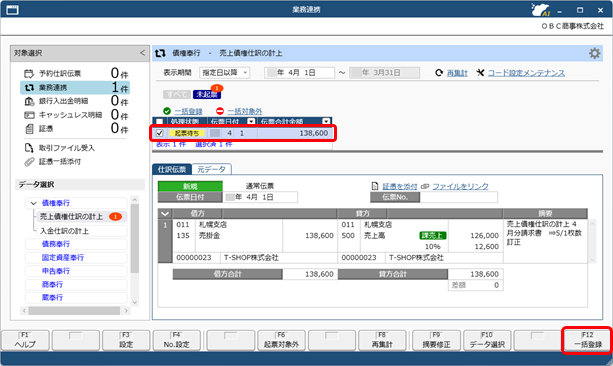Click the data selection vertical scrollbar
The image size is (613, 366).
coord(134,239)
